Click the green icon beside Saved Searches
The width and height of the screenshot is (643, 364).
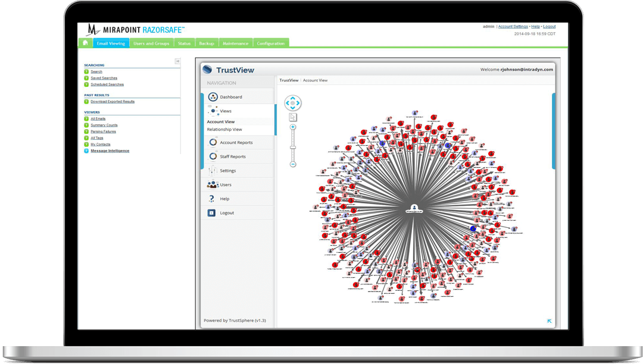(x=86, y=78)
